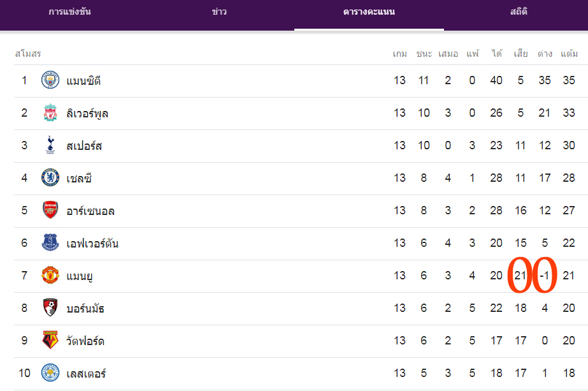Image resolution: width=588 pixels, height=391 pixels.
Task: Click the เอฟเวอร์ตัน team name
Action: point(92,244)
